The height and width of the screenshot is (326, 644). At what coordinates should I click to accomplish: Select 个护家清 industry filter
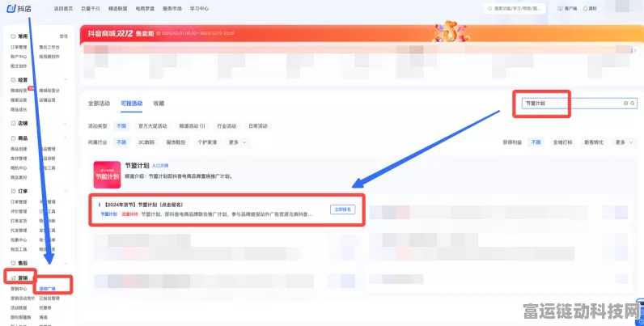click(x=207, y=142)
